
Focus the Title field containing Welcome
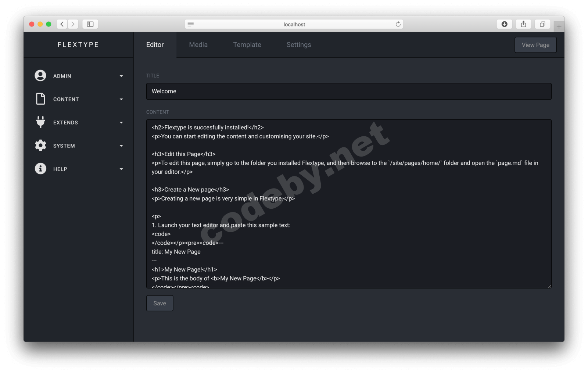pos(349,91)
